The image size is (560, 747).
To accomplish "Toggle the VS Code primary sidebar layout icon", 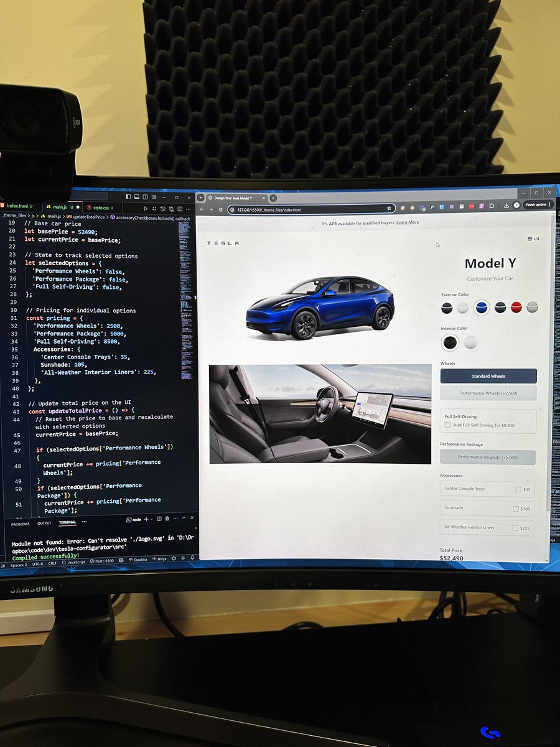I will pos(128,197).
